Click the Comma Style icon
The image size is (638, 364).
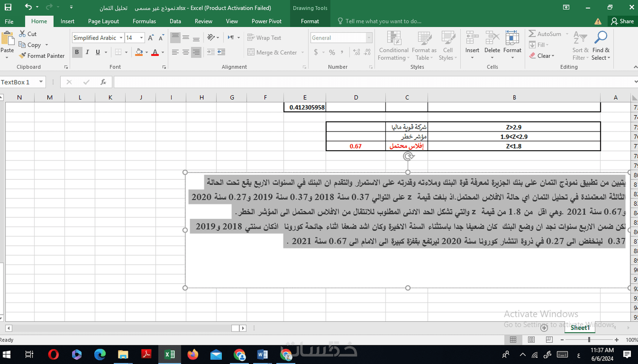coord(342,52)
